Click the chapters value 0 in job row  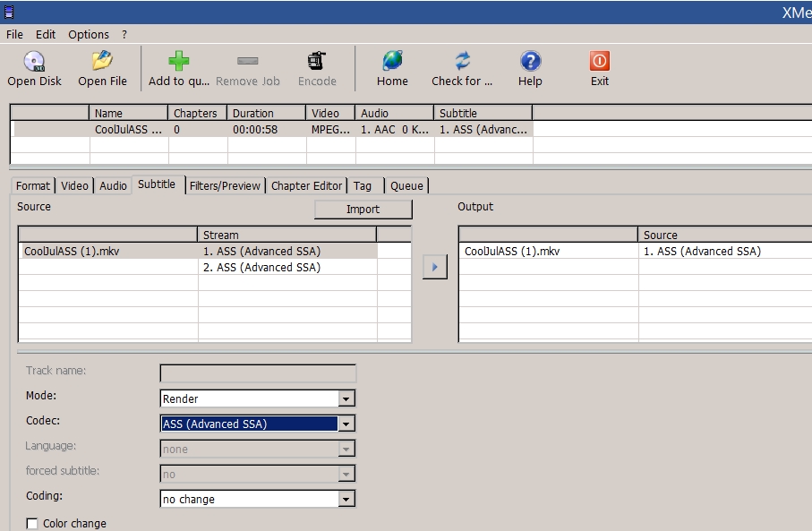click(176, 130)
